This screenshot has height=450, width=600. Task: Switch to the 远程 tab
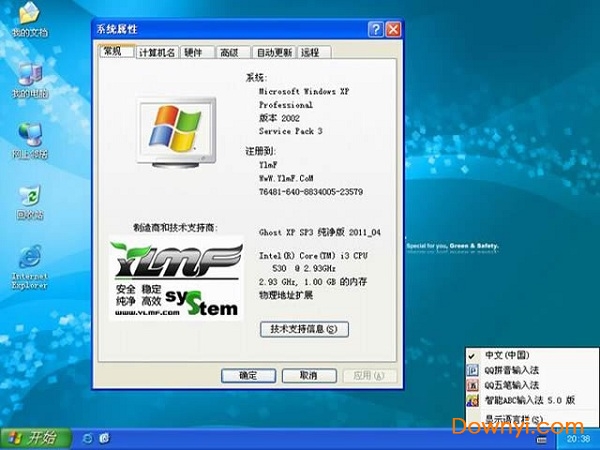(x=314, y=52)
